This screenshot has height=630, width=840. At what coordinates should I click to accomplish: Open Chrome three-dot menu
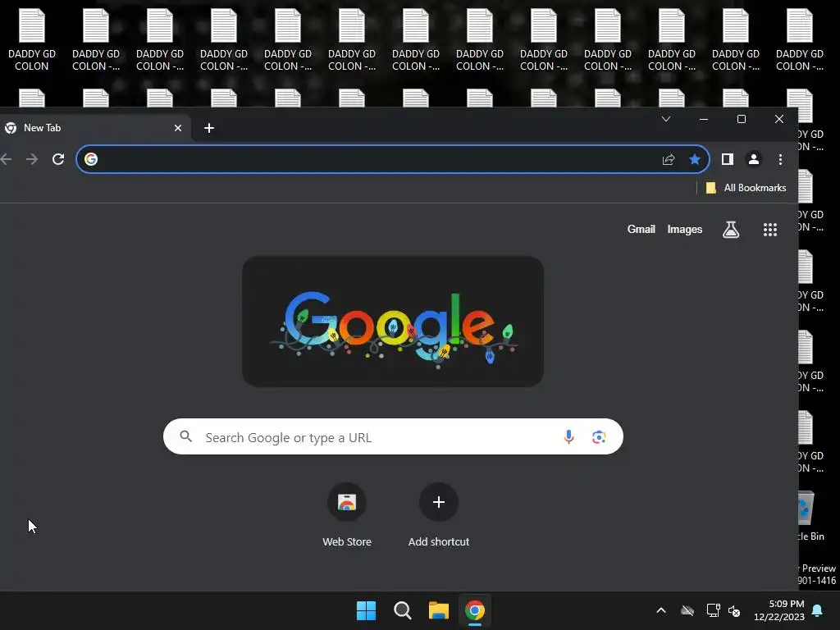coord(781,159)
